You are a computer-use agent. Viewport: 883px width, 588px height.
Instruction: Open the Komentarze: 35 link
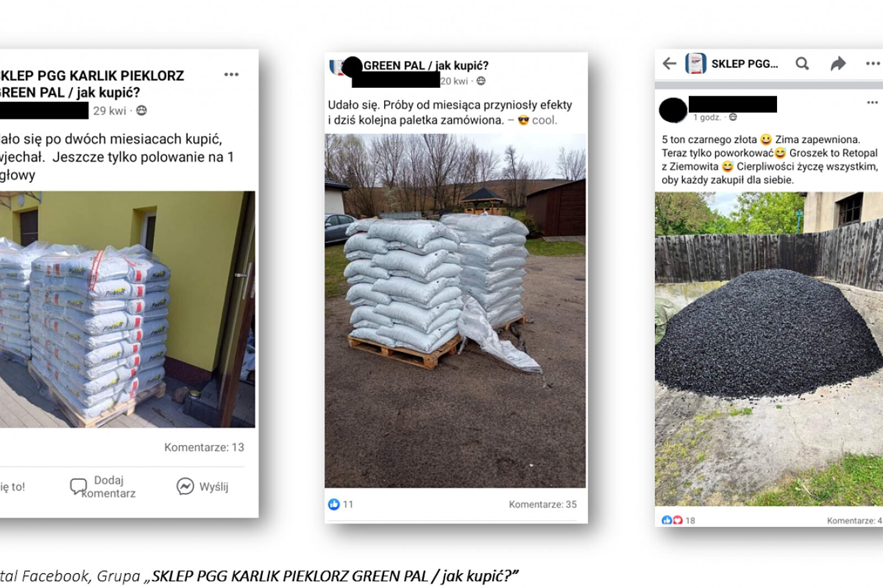coord(542,504)
